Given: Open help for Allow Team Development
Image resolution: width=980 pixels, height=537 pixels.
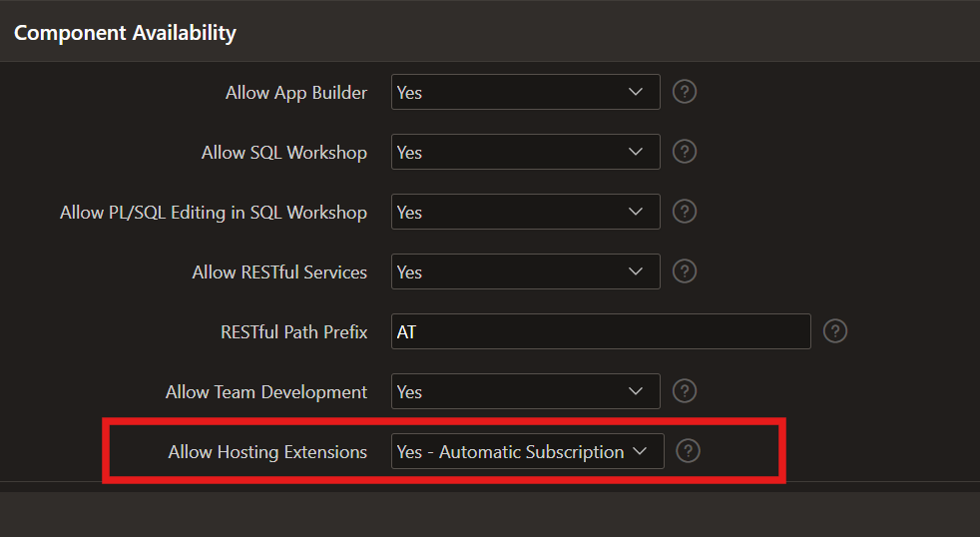Looking at the screenshot, I should [x=684, y=391].
